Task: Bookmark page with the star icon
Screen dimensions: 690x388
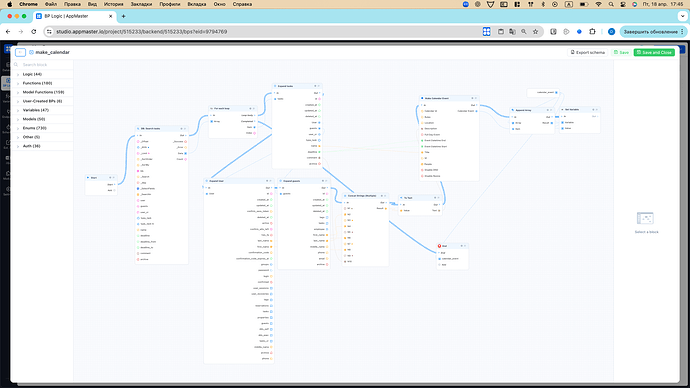Action: click(536, 32)
